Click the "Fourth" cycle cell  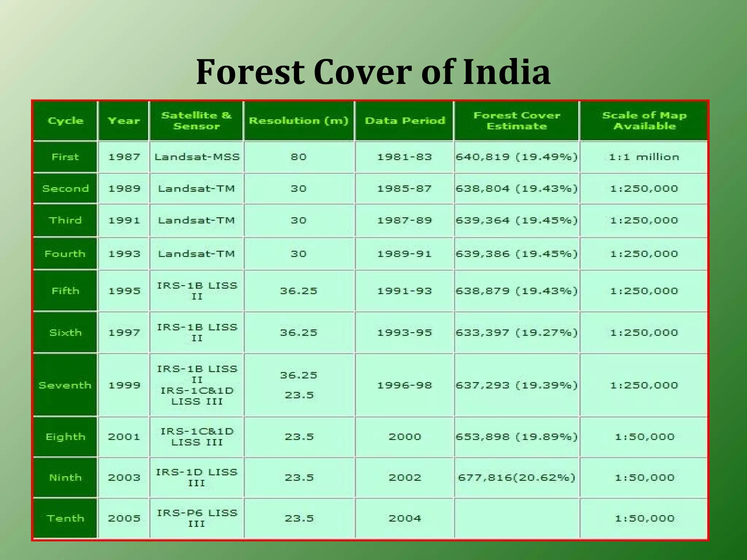tap(66, 254)
